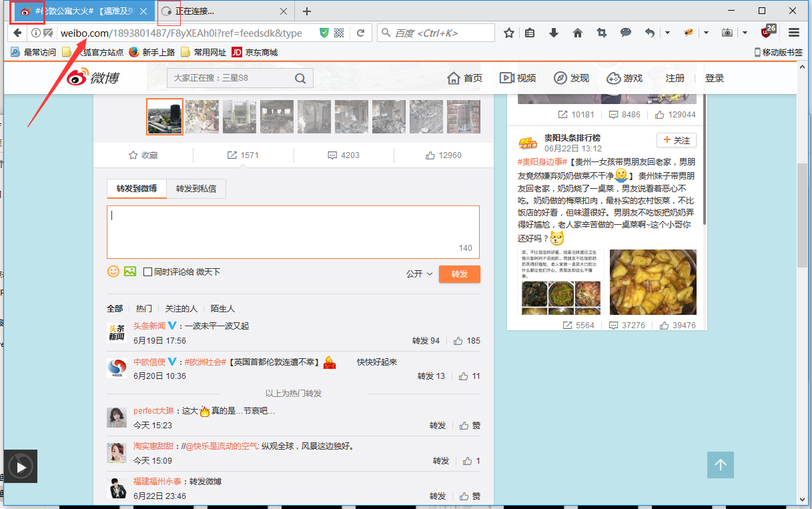Click the scroll-to-top arrow button

tap(721, 465)
